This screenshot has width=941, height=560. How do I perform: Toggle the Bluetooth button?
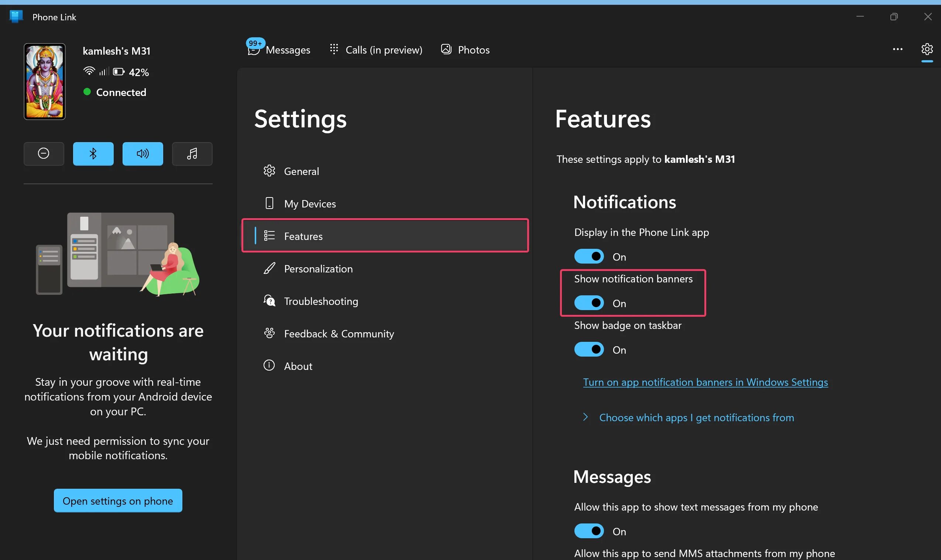click(93, 154)
